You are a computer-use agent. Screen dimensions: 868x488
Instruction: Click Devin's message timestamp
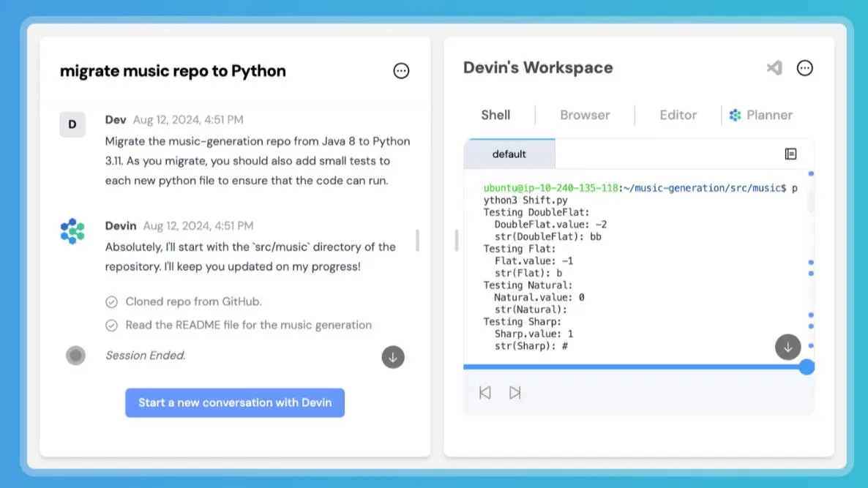pos(198,226)
